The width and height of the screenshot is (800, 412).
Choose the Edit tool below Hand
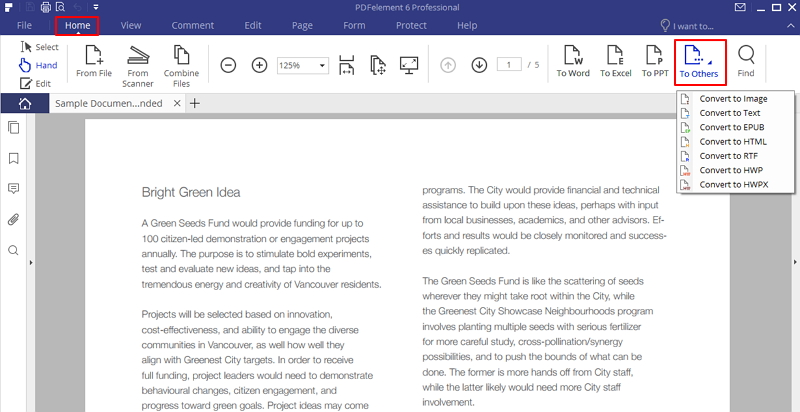tap(35, 83)
